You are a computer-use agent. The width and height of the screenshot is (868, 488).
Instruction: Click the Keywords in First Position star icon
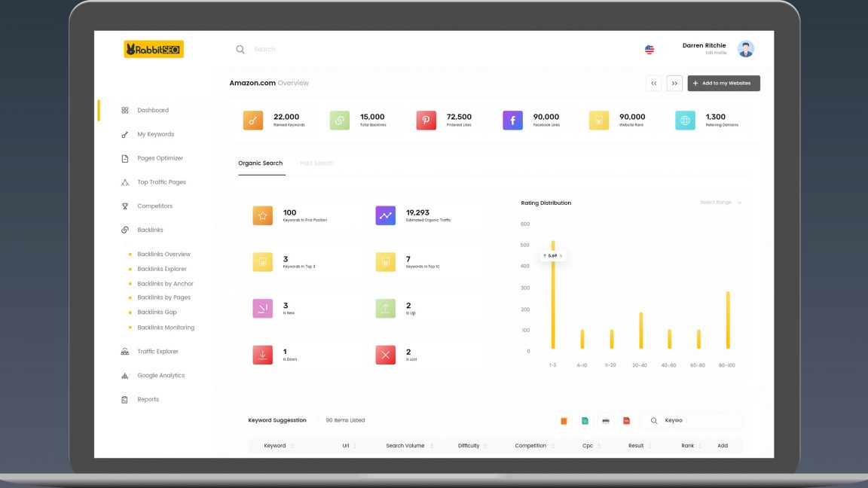tap(262, 215)
